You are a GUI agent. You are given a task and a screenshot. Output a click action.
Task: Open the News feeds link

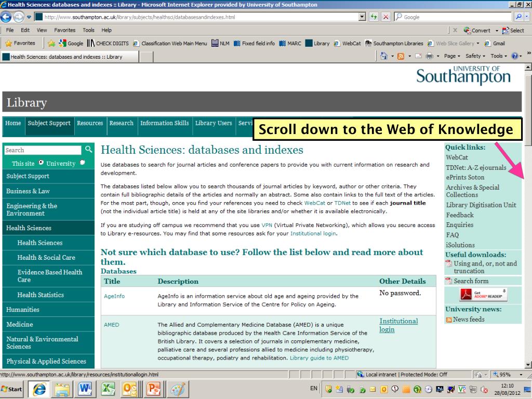pos(469,320)
